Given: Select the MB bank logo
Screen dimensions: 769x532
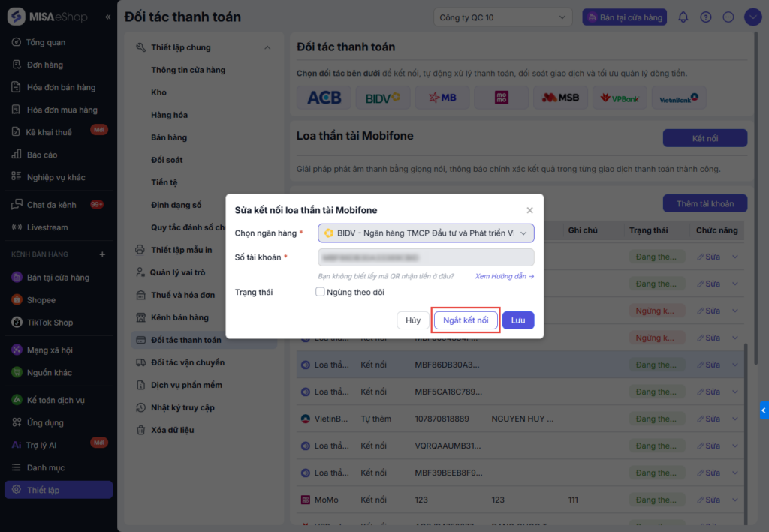Looking at the screenshot, I should coord(442,98).
